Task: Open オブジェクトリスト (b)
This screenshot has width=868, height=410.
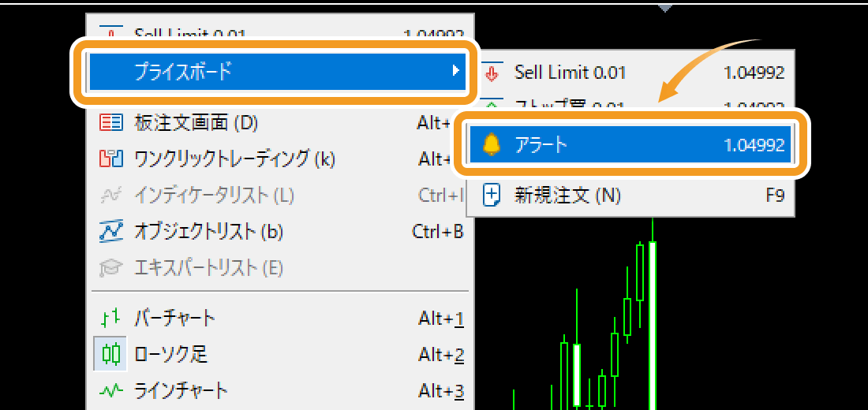Action: [280, 231]
